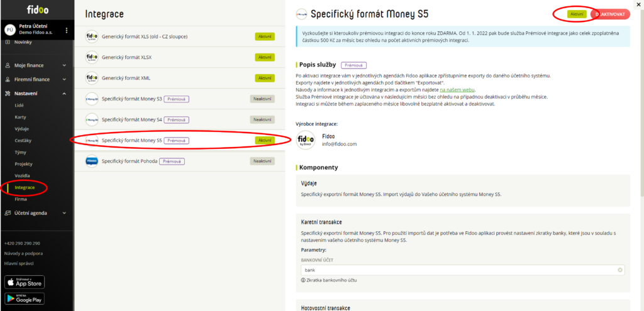Click the Novinky menu label
This screenshot has width=644, height=311.
tap(23, 42)
